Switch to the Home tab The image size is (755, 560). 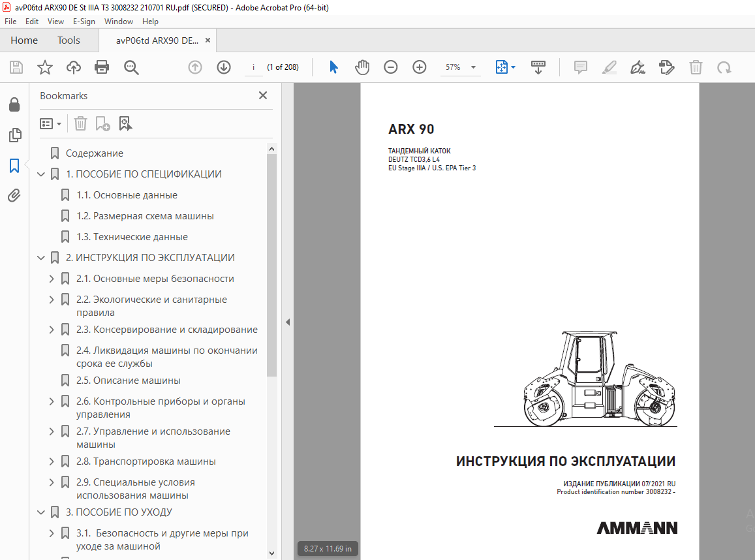(x=24, y=40)
